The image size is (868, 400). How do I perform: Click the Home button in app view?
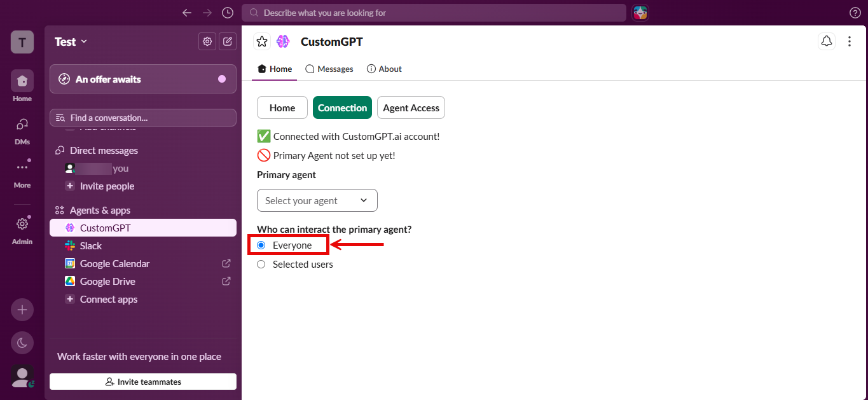coord(282,107)
